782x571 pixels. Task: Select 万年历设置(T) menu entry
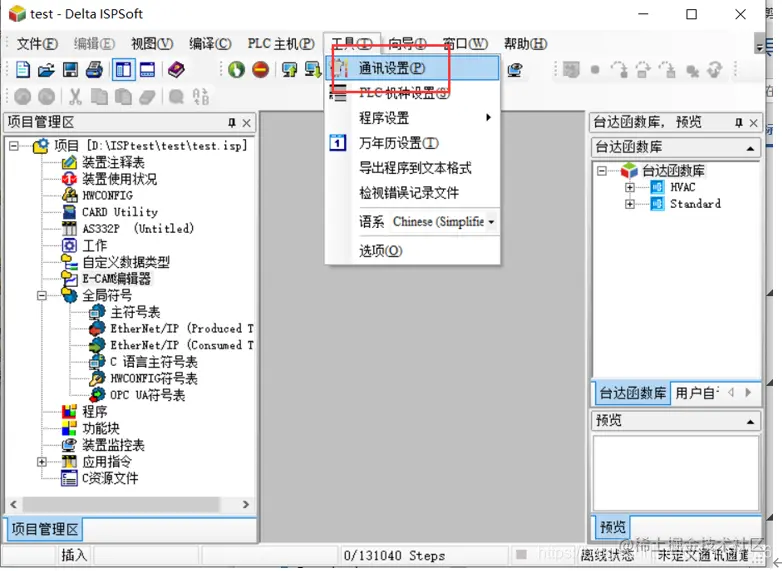(412, 143)
